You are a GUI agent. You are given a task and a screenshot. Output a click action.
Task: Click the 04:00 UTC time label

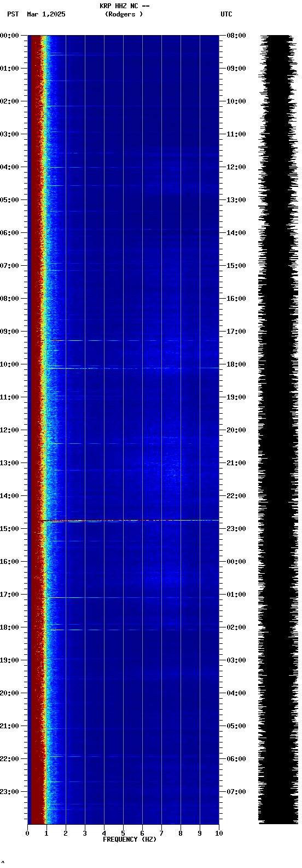tap(236, 693)
